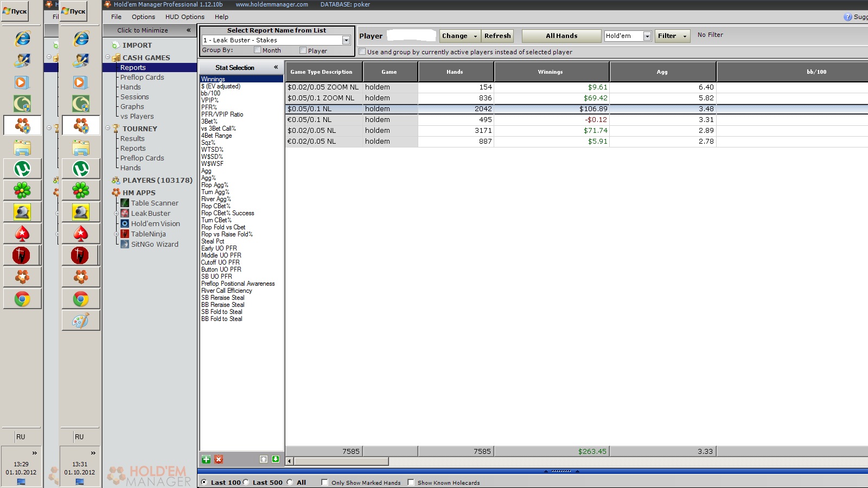Check Only Show Marked Hands

pos(324,482)
